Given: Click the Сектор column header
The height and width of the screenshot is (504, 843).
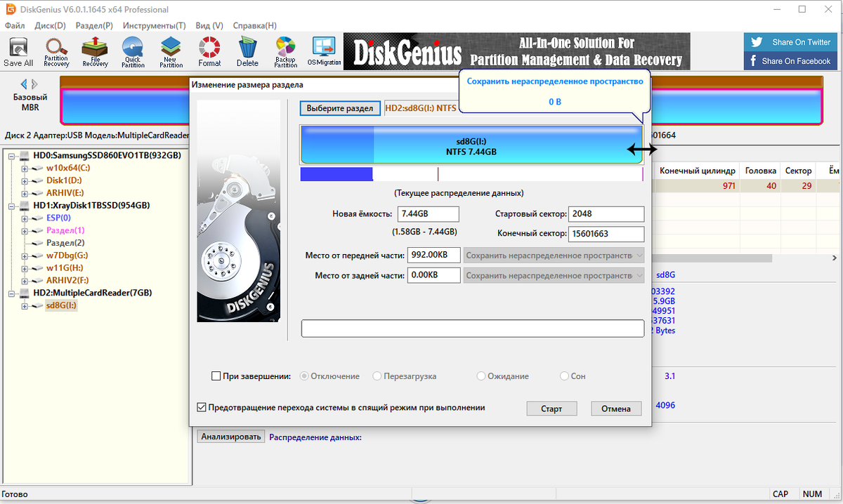Looking at the screenshot, I should tap(799, 171).
